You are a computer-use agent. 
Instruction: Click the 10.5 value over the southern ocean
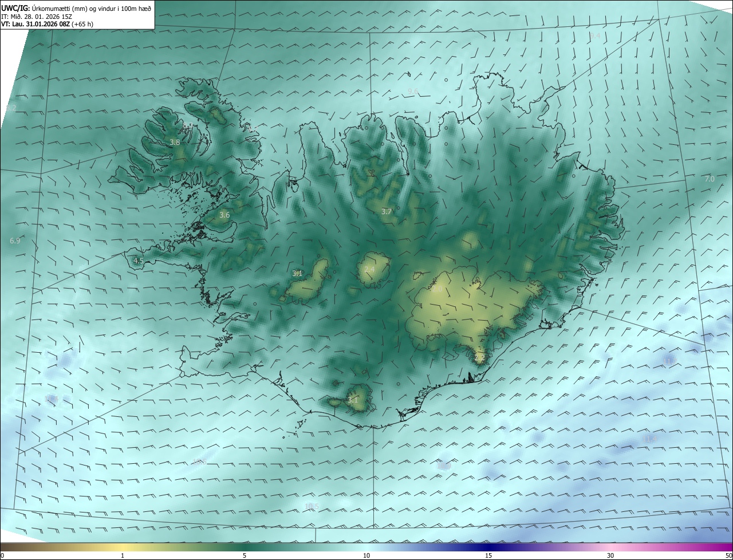pyautogui.click(x=312, y=506)
